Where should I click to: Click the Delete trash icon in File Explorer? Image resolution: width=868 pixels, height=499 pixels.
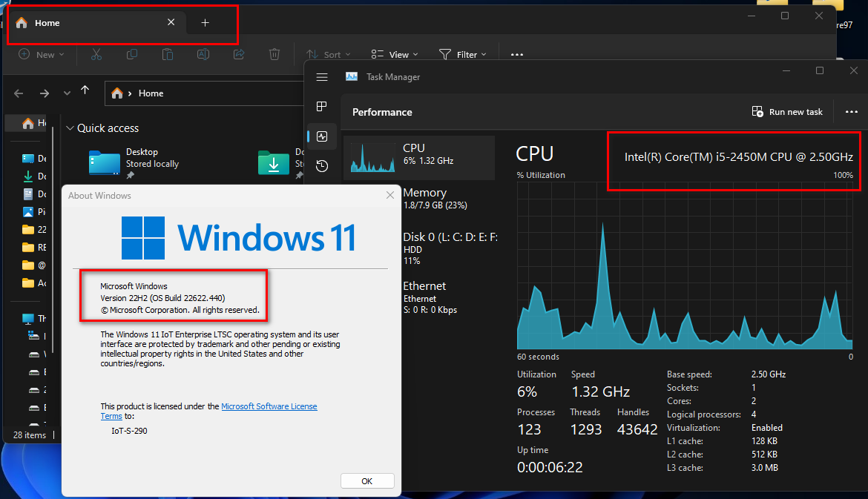pyautogui.click(x=274, y=54)
